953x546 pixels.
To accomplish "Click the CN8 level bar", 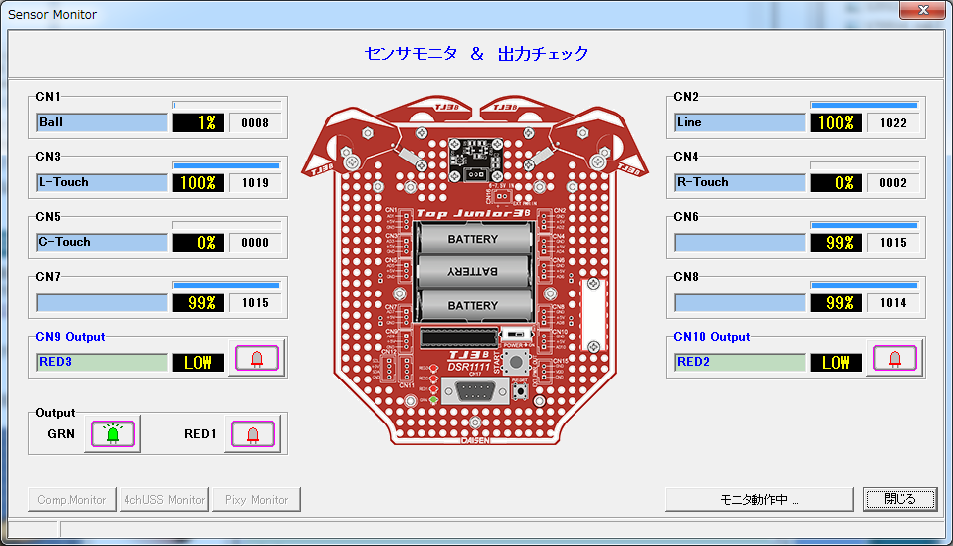I will click(x=864, y=285).
